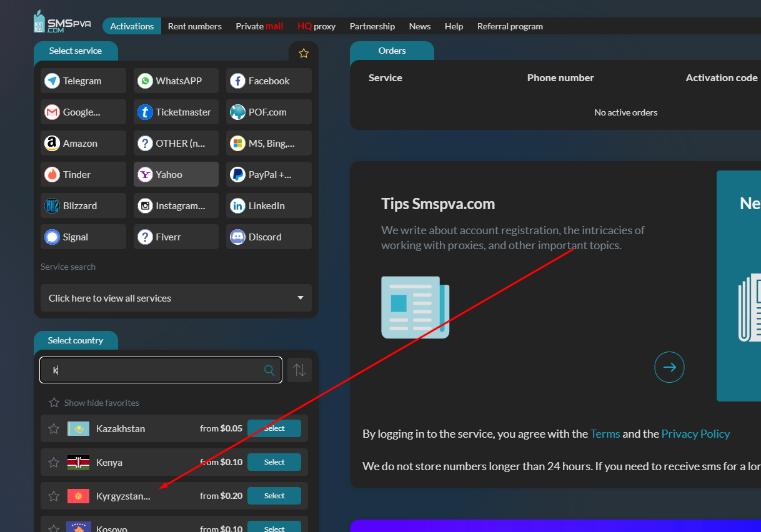The image size is (761, 532).
Task: Click the round arrow button in Tips card
Action: [x=669, y=367]
